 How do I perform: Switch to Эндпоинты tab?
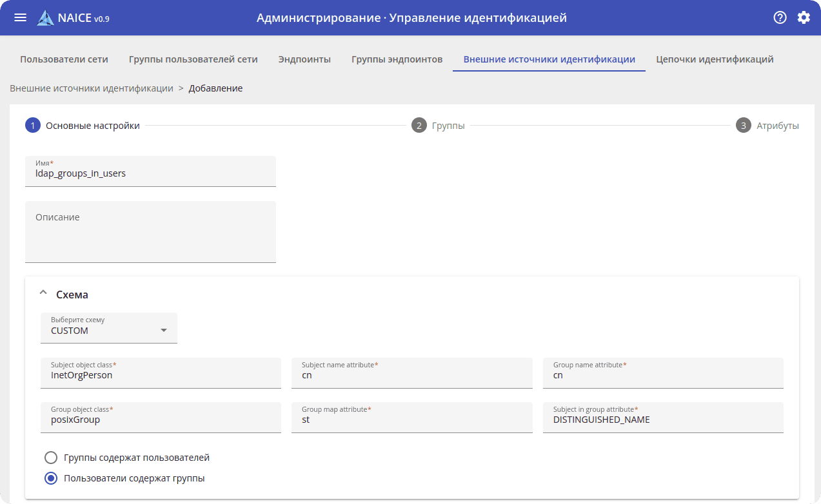[304, 59]
